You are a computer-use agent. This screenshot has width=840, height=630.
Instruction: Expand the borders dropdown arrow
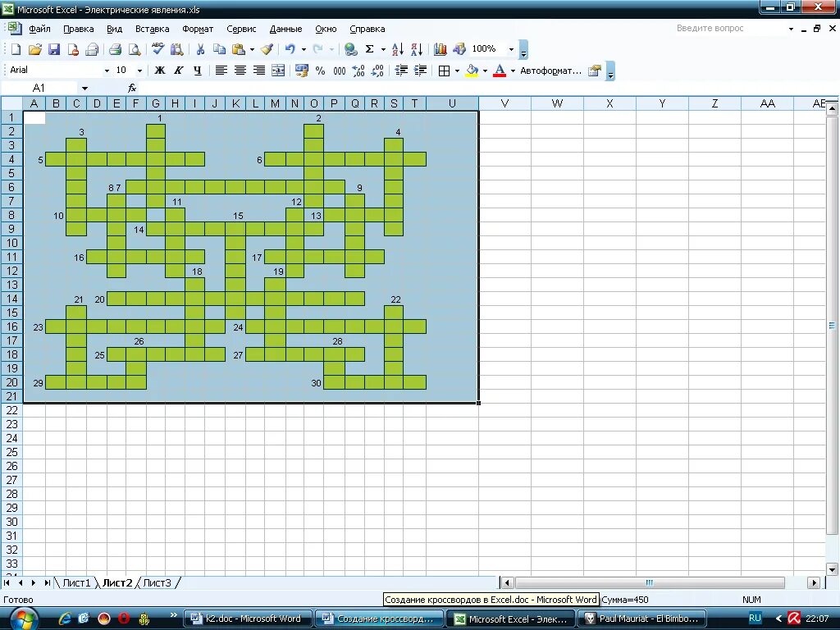pyautogui.click(x=457, y=71)
